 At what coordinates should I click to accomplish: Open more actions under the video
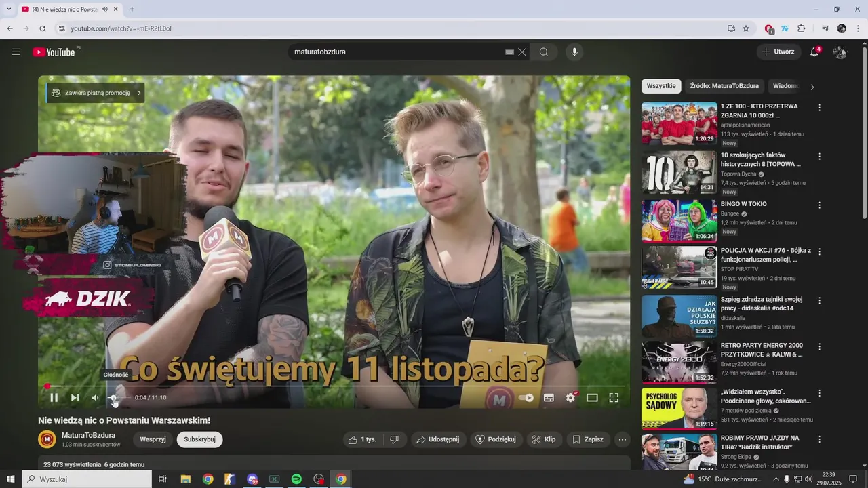[623, 439]
